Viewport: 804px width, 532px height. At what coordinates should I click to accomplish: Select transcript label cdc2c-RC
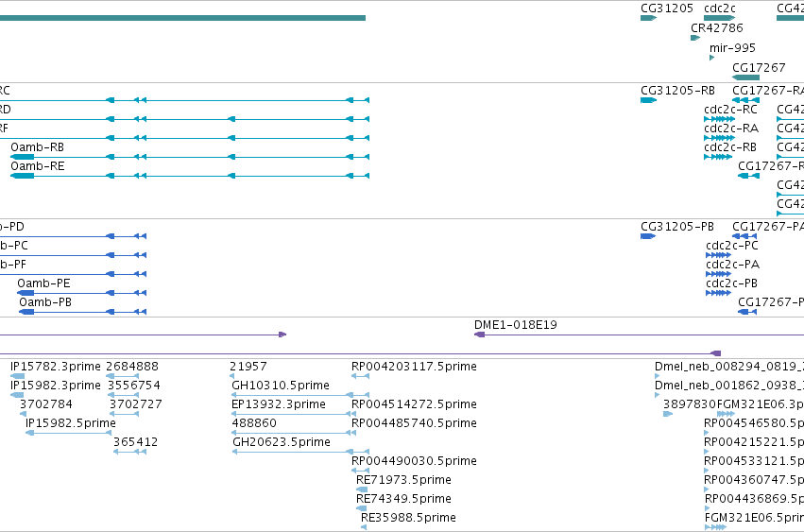pyautogui.click(x=730, y=110)
